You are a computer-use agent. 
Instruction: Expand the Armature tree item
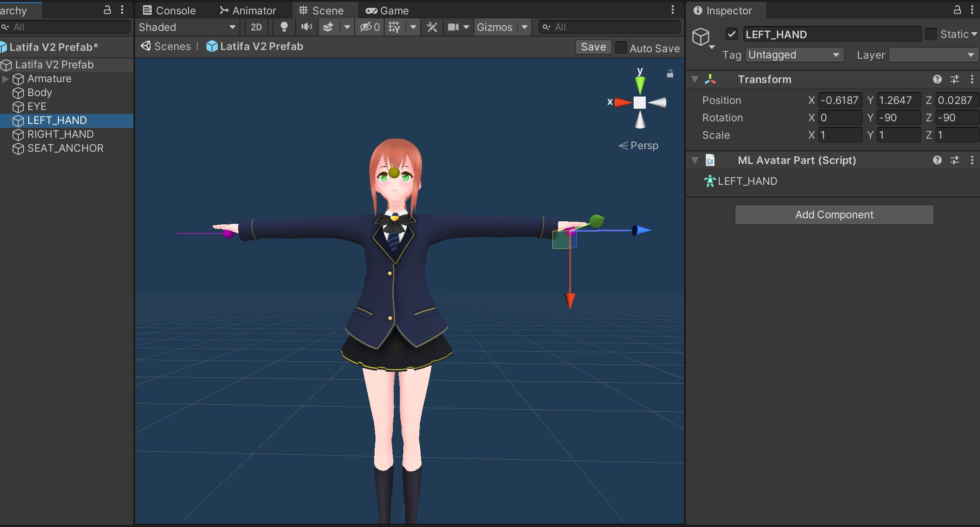pos(5,79)
